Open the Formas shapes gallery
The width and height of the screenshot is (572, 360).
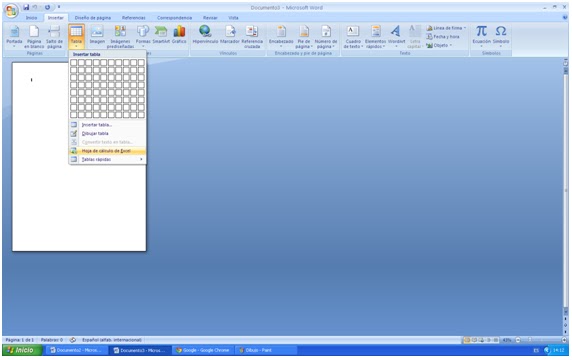point(143,36)
